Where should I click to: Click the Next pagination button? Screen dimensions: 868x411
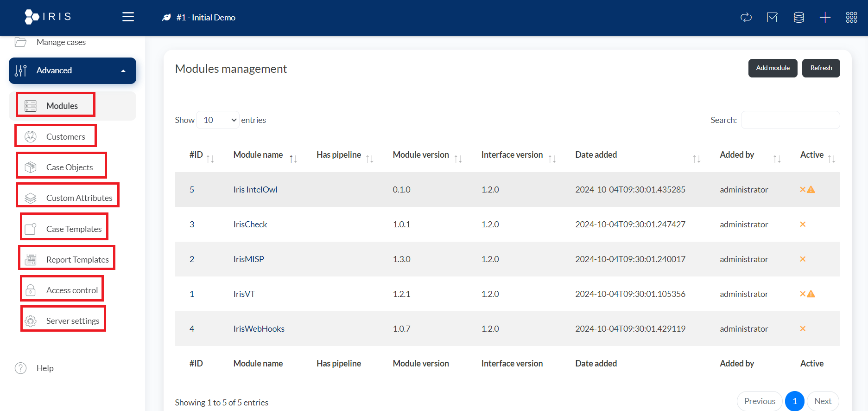coord(823,401)
